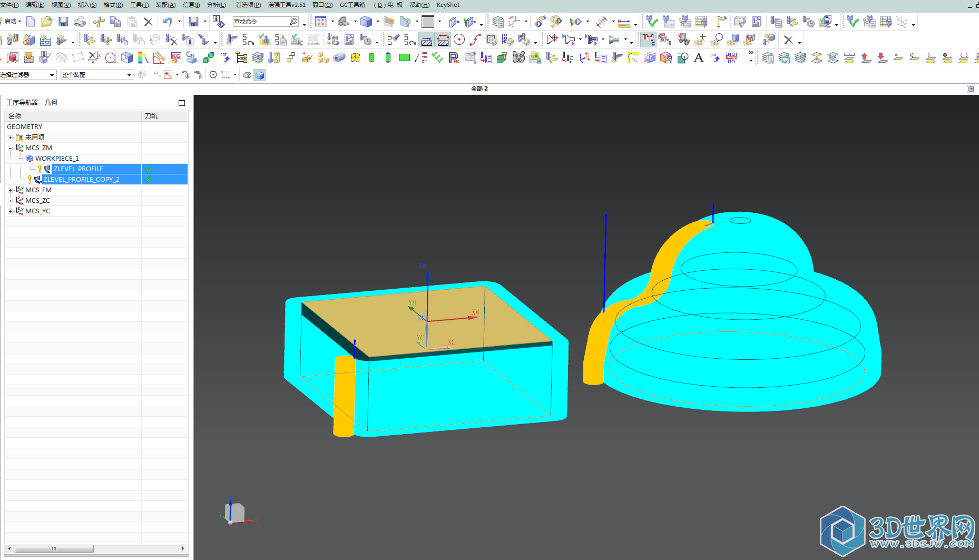Viewport: 979px width, 560px height.
Task: Open the Undo history dropdown arrow
Action: coord(179,22)
